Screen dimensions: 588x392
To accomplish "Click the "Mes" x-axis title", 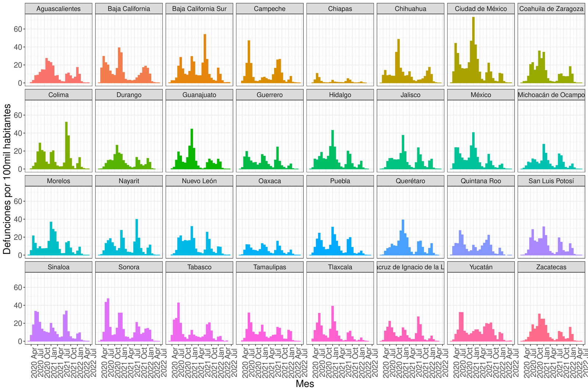I will [x=305, y=384].
